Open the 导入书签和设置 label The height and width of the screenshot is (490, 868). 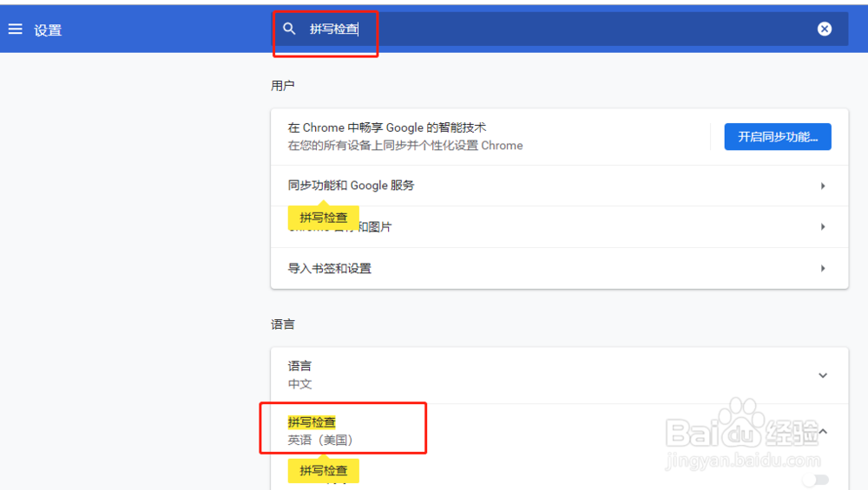pos(330,269)
